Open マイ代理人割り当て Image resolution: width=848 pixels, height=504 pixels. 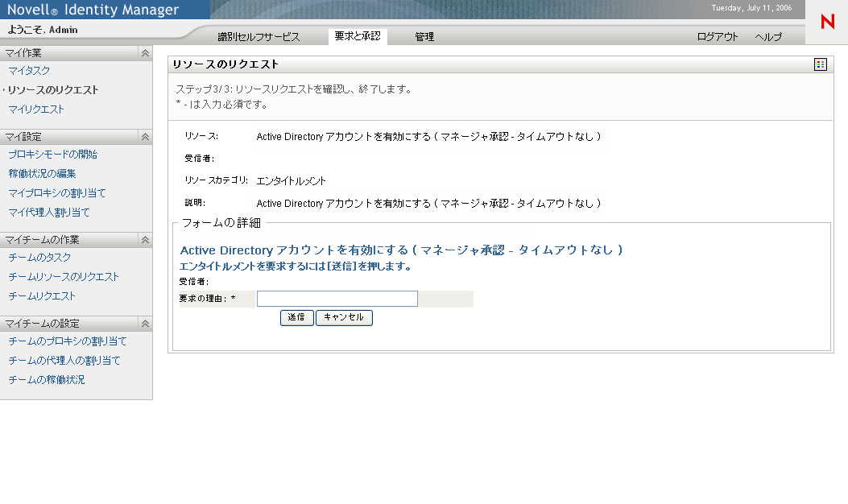click(49, 213)
